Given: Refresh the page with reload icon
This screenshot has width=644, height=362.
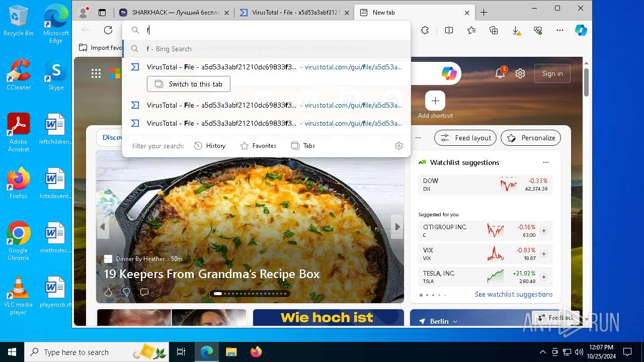Looking at the screenshot, I should pyautogui.click(x=108, y=30).
